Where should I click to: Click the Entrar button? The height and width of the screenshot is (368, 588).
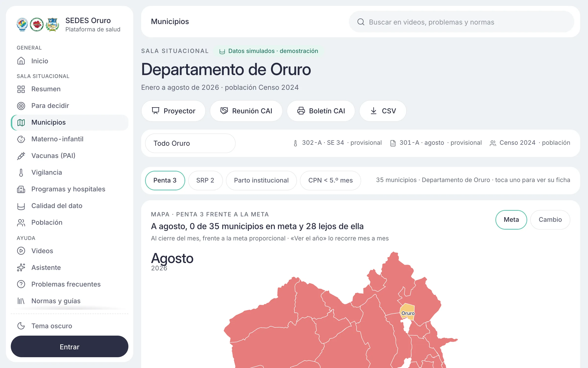[70, 346]
